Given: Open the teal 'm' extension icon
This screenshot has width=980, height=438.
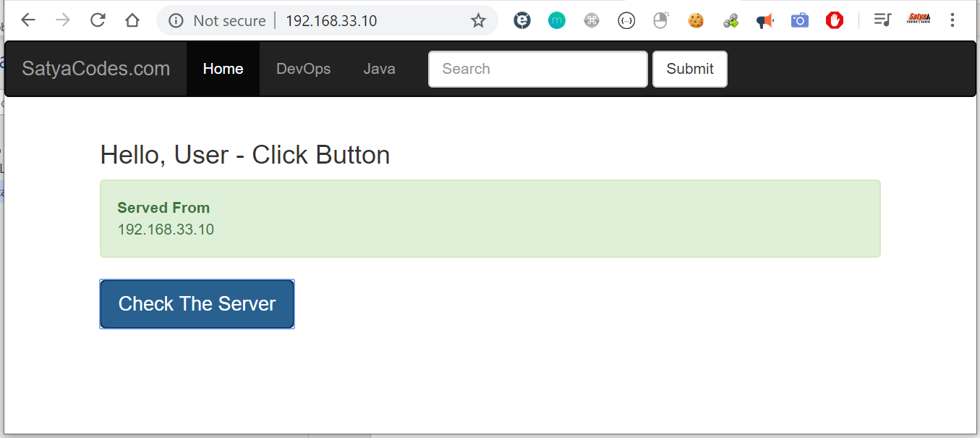Looking at the screenshot, I should click(x=556, y=21).
